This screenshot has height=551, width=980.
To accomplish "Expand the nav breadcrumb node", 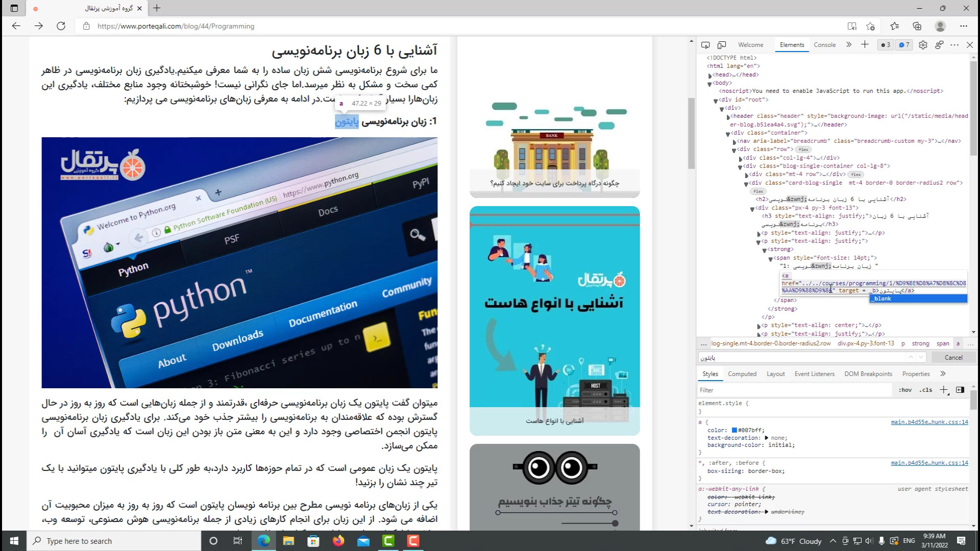I will (x=734, y=142).
